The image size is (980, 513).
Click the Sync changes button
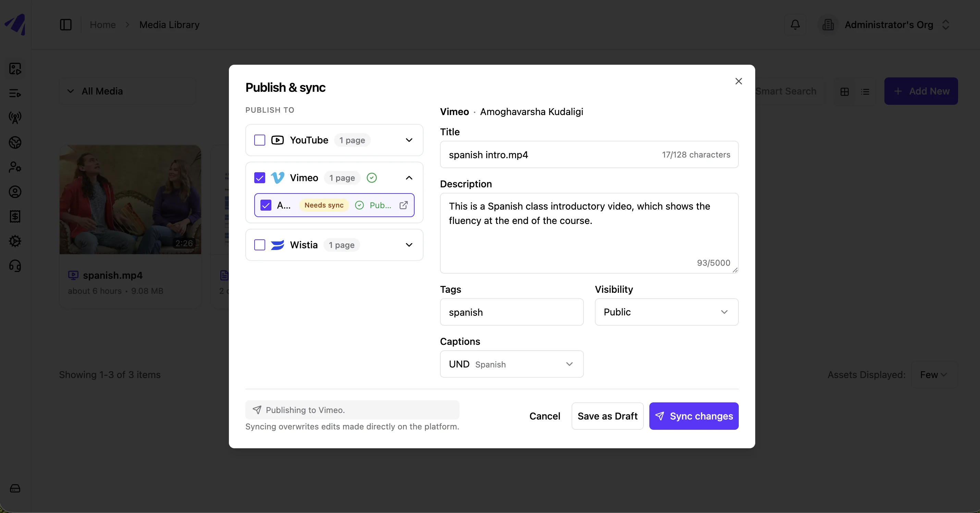tap(694, 416)
